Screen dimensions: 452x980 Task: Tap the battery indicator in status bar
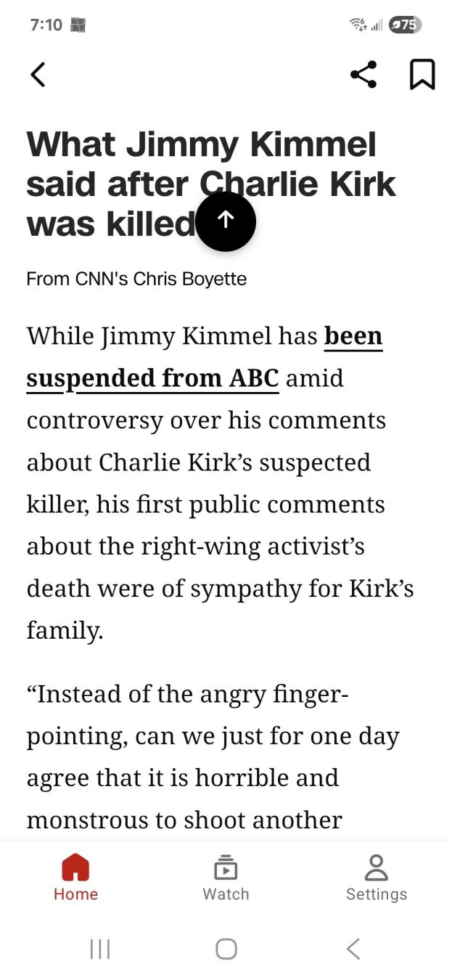pos(405,25)
